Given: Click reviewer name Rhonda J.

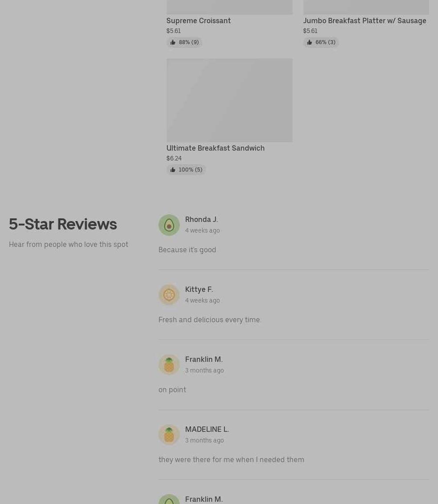Looking at the screenshot, I should point(201,220).
